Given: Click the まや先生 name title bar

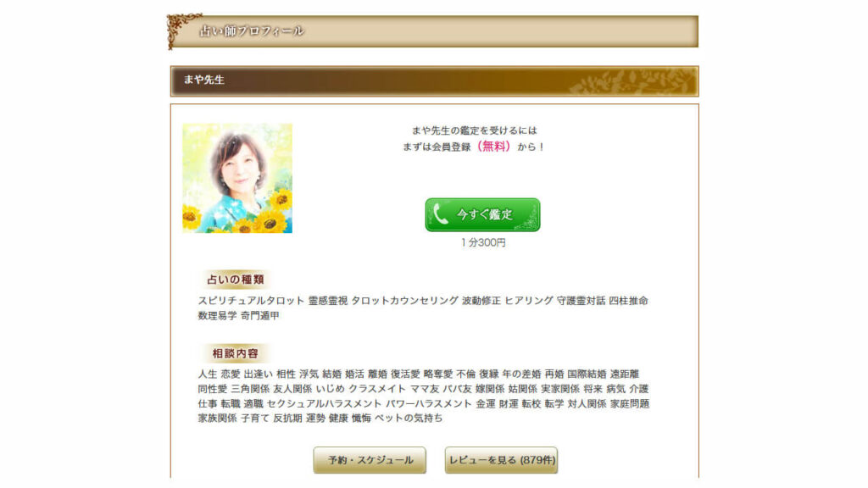Looking at the screenshot, I should click(x=435, y=80).
